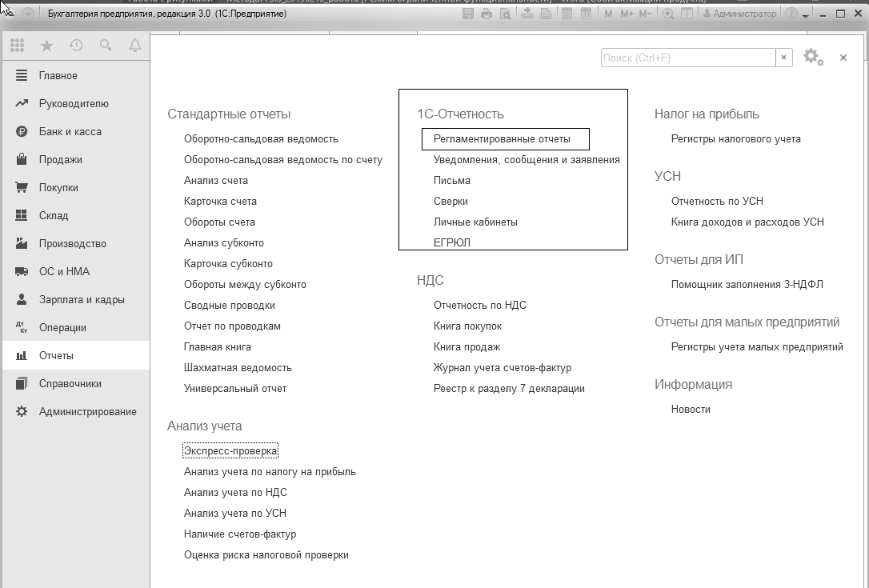Viewport: 869px width, 588px height.
Task: Open History clock icon
Action: [76, 46]
